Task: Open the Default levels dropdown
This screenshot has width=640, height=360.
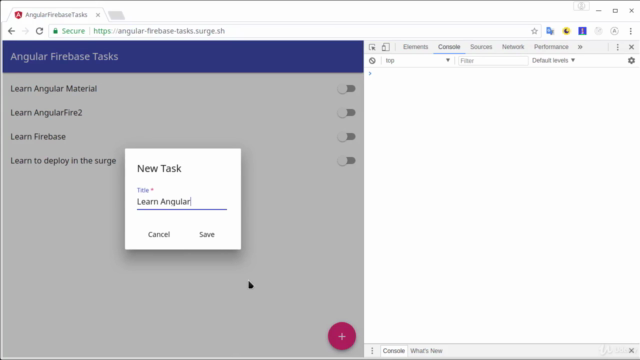Action: tap(553, 60)
